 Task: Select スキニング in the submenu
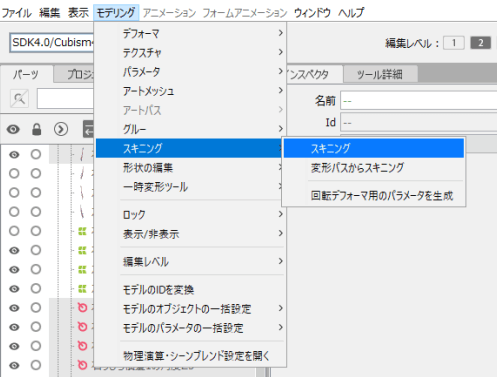pyautogui.click(x=374, y=148)
